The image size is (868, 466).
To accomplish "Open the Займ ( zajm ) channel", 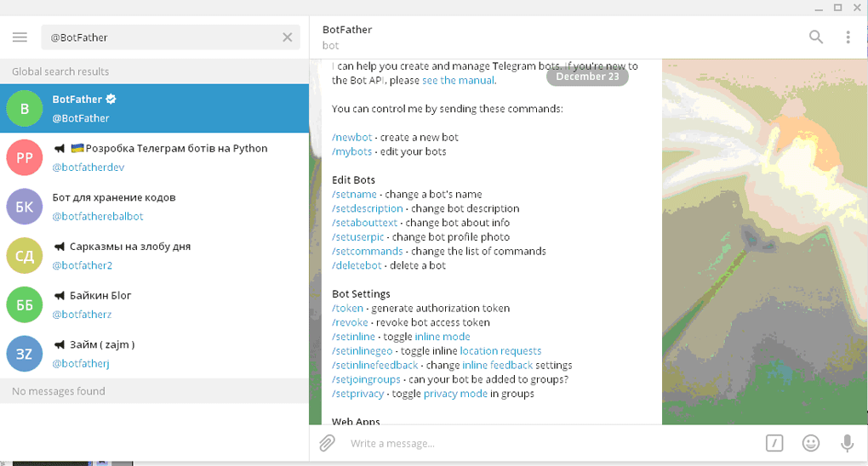I will (x=154, y=353).
